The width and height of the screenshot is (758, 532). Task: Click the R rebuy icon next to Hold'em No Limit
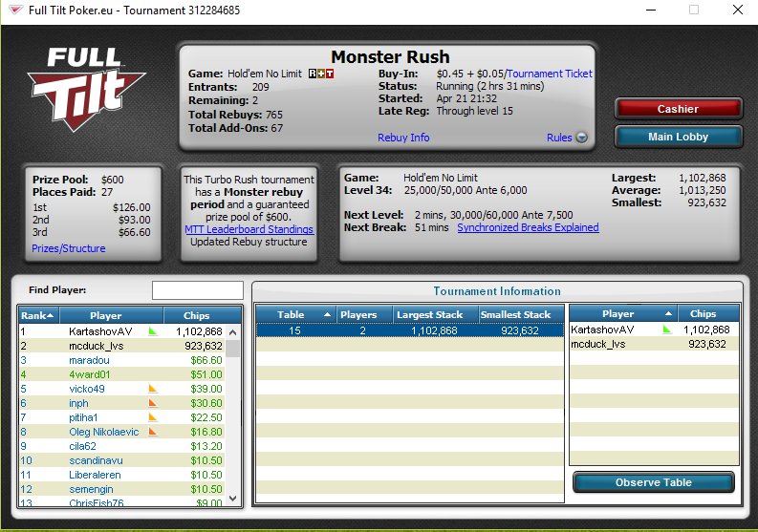[x=313, y=74]
